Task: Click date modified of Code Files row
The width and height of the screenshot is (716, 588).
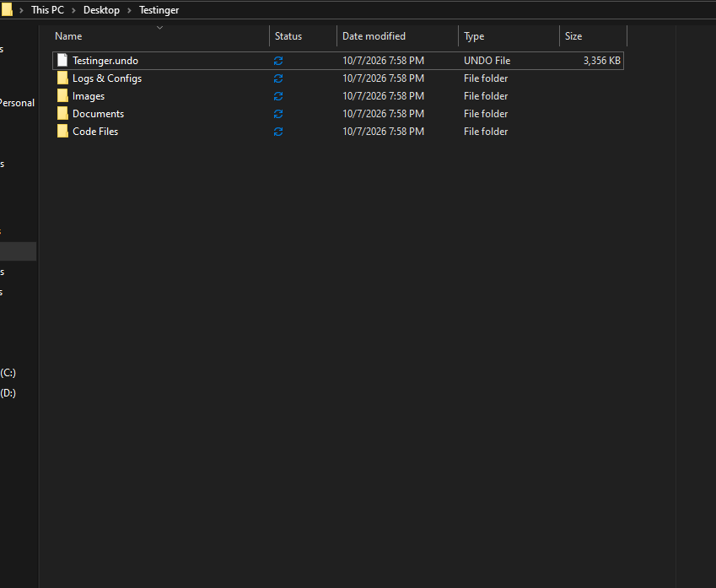Action: pyautogui.click(x=384, y=132)
